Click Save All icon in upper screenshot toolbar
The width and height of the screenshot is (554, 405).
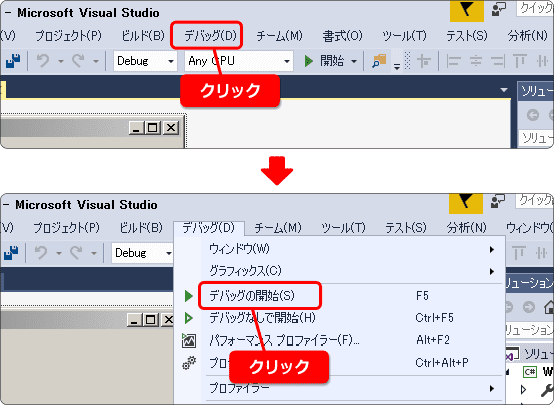[13, 61]
